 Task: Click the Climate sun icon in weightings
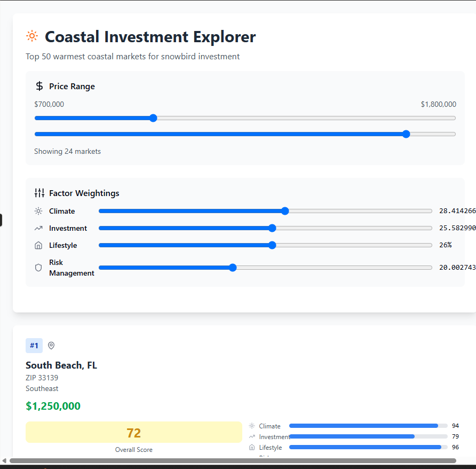coord(38,211)
